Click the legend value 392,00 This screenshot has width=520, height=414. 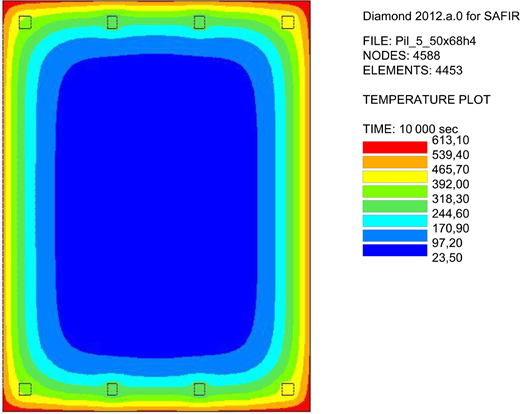[450, 184]
